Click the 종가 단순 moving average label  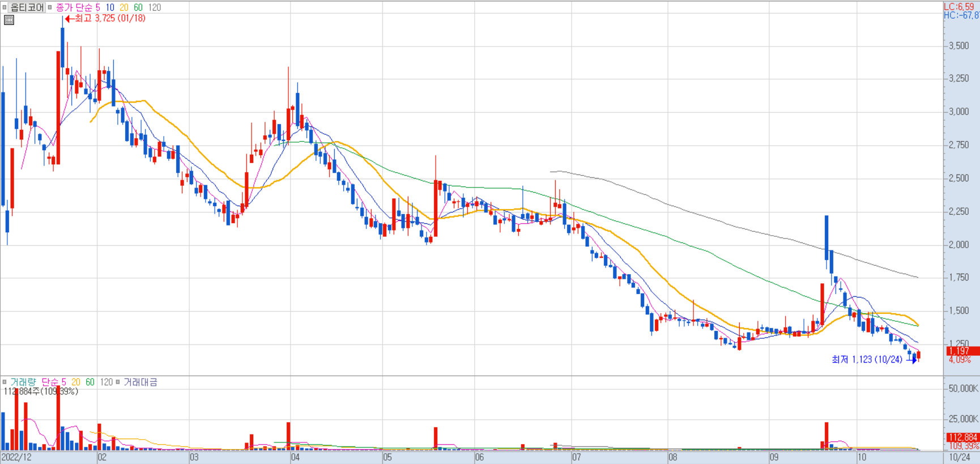pos(74,7)
